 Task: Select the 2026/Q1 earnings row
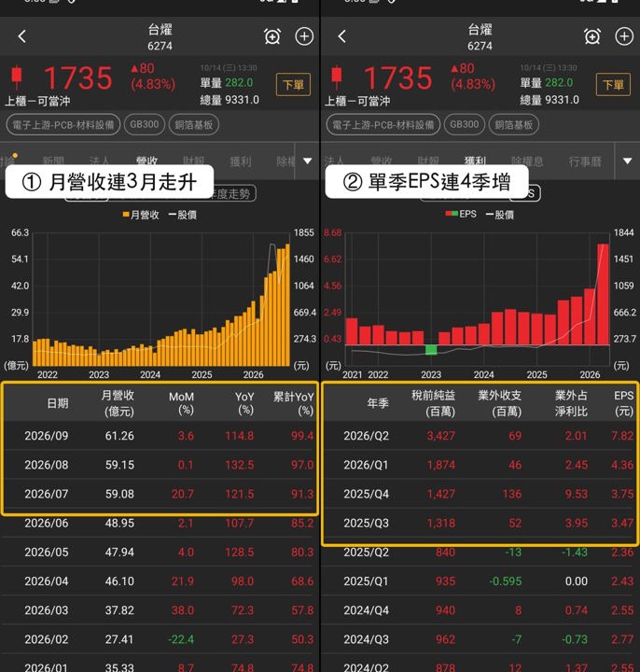click(x=480, y=465)
